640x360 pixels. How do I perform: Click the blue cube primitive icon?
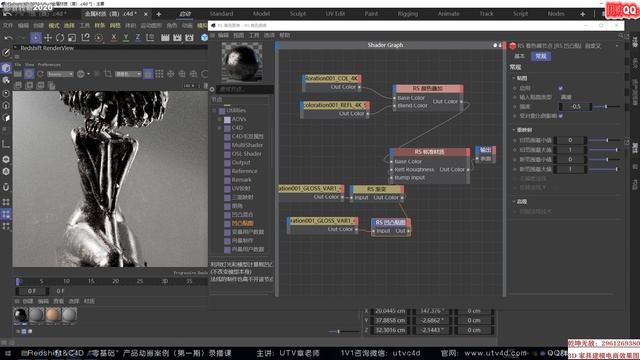(x=204, y=38)
